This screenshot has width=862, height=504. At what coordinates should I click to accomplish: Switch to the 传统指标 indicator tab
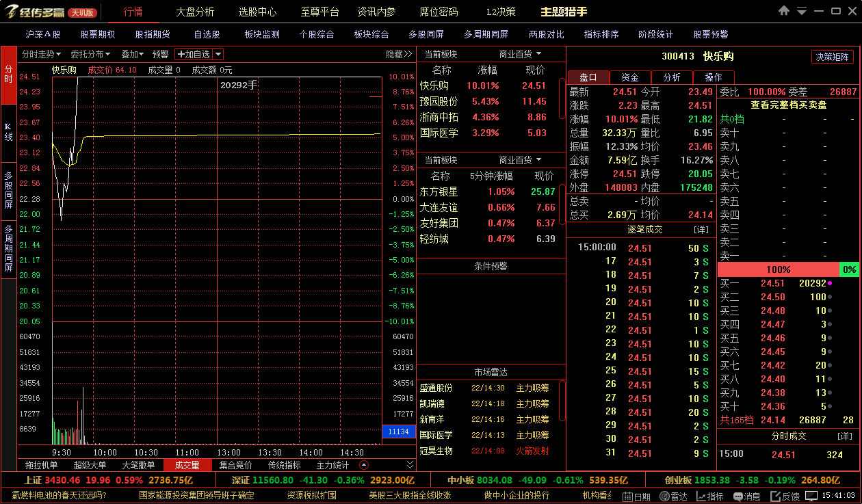pos(285,465)
